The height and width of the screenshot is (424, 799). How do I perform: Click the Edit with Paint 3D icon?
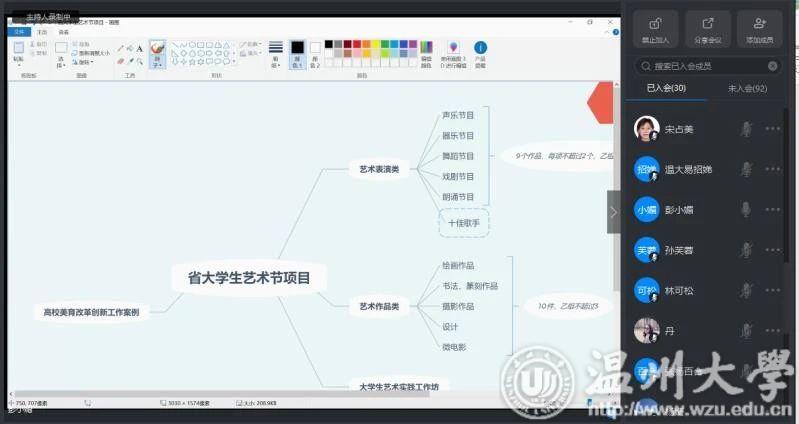453,52
